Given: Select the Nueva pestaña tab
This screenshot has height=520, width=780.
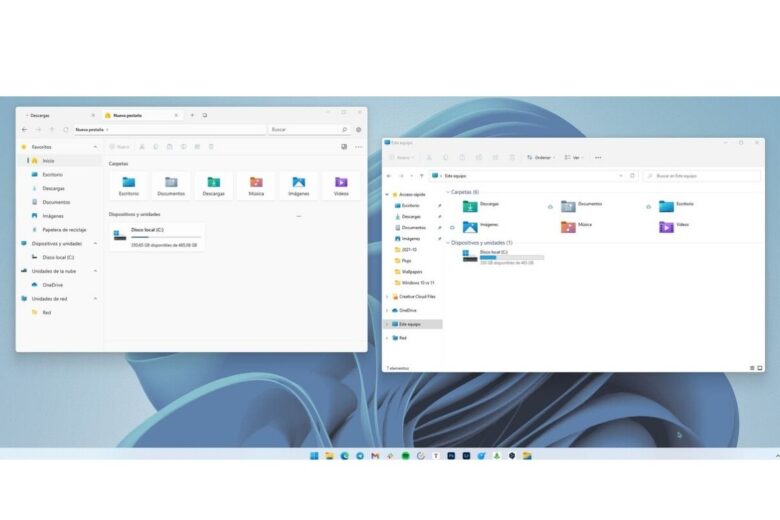Looking at the screenshot, I should (x=142, y=115).
